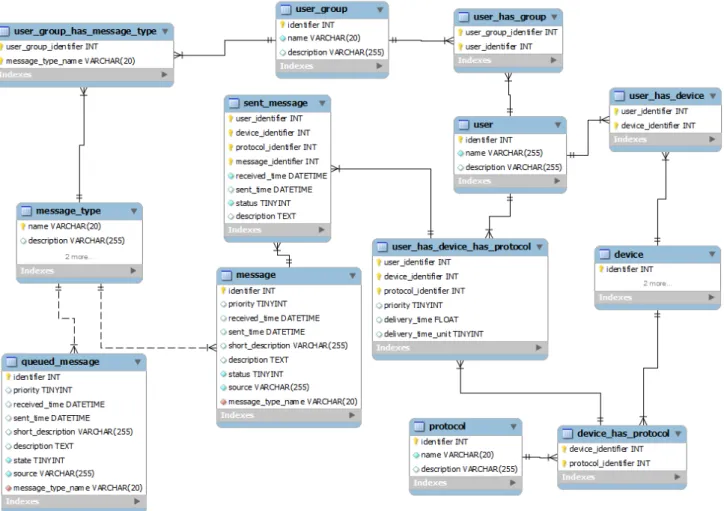Collapse the user table with its header arrow
724x511 pixels.
pyautogui.click(x=558, y=125)
